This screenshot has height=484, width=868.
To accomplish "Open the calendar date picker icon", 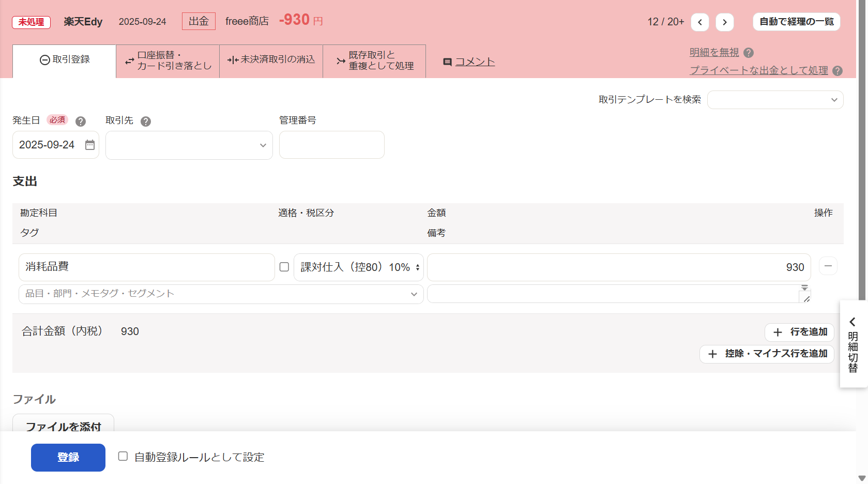I will (90, 145).
